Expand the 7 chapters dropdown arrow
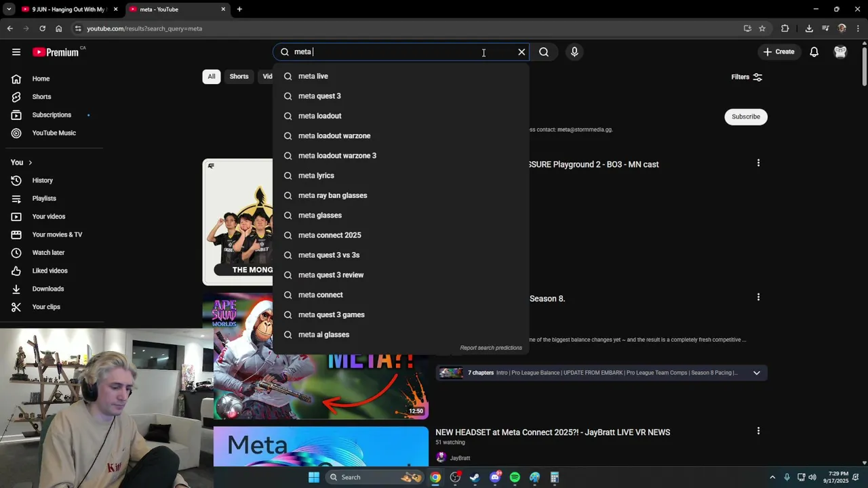 (x=756, y=373)
